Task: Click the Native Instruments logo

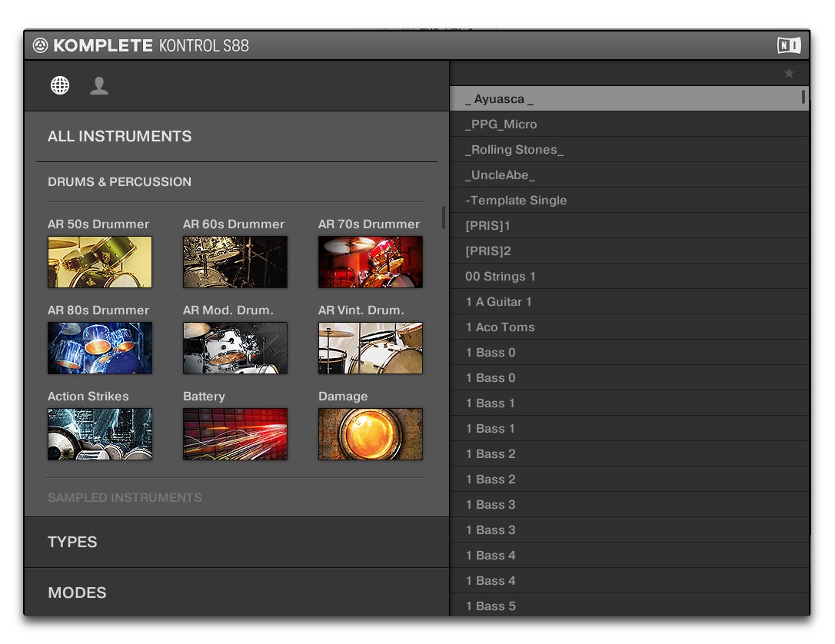Action: click(789, 45)
